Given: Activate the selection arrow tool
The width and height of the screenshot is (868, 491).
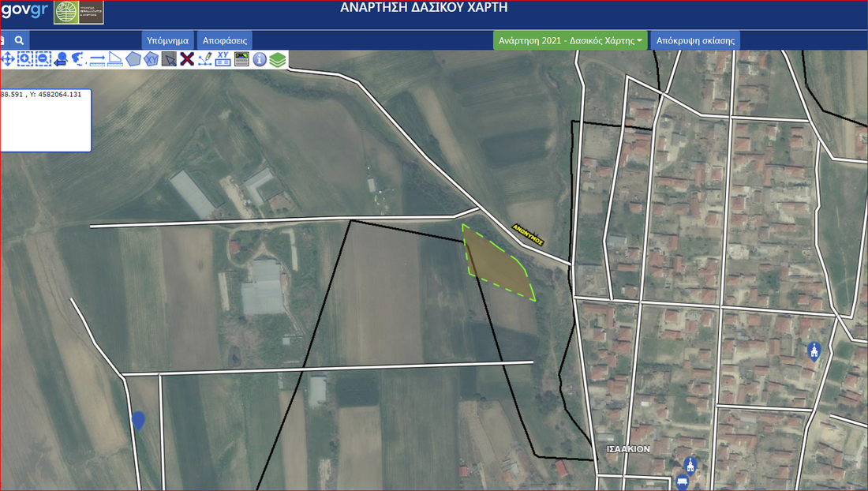Looking at the screenshot, I should pyautogui.click(x=169, y=59).
